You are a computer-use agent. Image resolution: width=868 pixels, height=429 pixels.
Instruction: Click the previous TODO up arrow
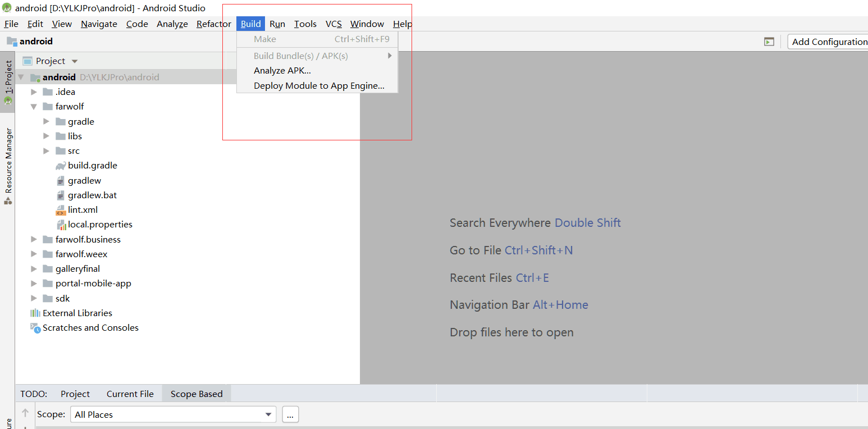click(x=25, y=413)
